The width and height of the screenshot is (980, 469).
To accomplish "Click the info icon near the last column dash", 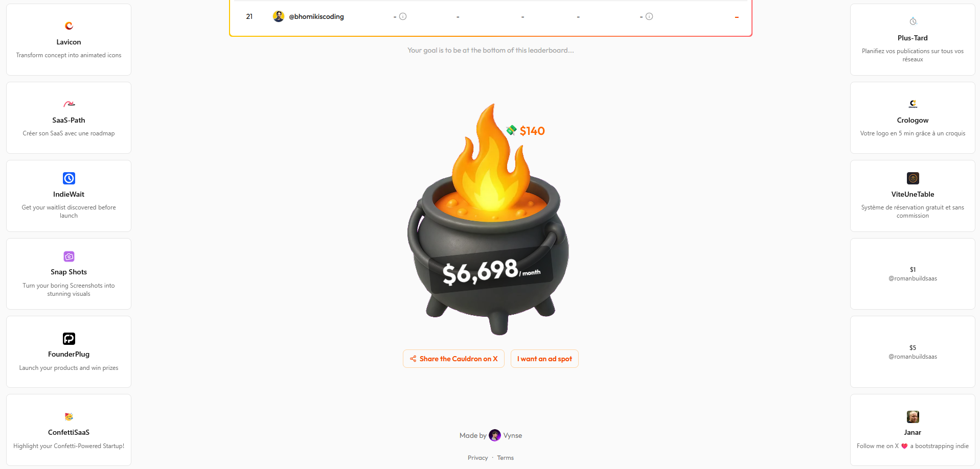I will [x=649, y=16].
